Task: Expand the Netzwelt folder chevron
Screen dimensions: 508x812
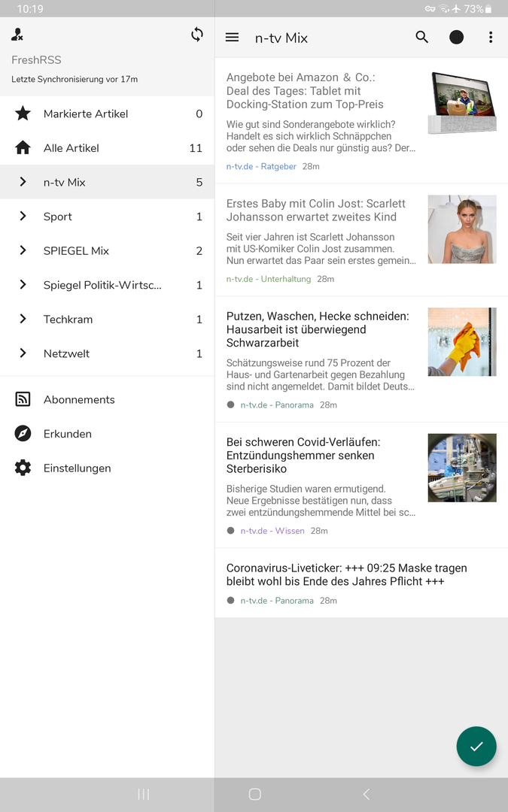Action: tap(23, 353)
